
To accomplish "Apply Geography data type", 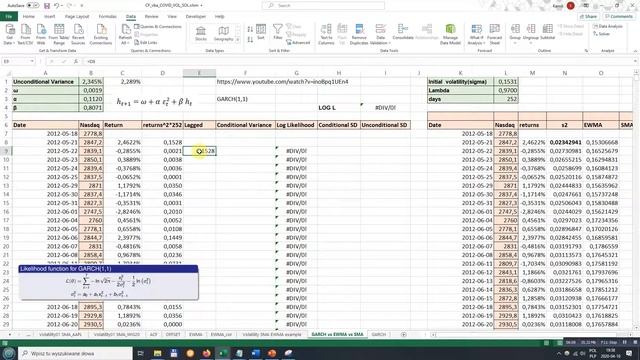I will pos(223,34).
